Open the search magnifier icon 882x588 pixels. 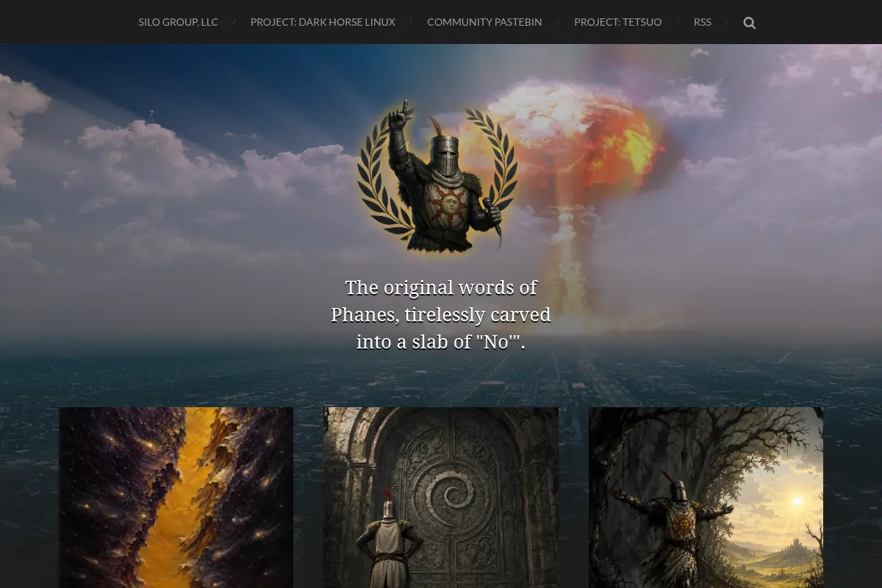[749, 23]
